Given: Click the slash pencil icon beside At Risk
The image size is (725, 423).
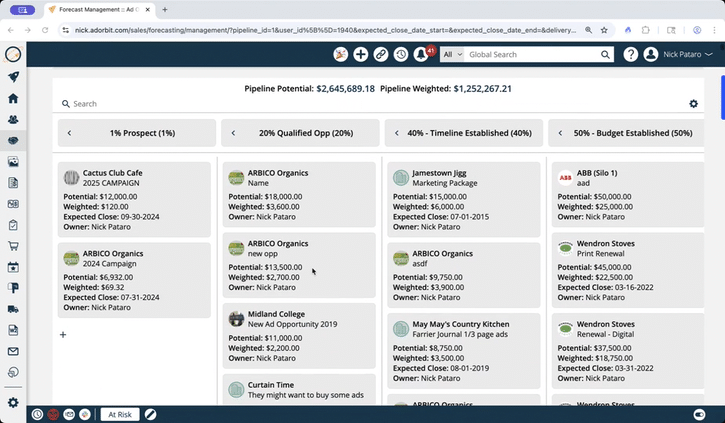Looking at the screenshot, I should [x=150, y=415].
